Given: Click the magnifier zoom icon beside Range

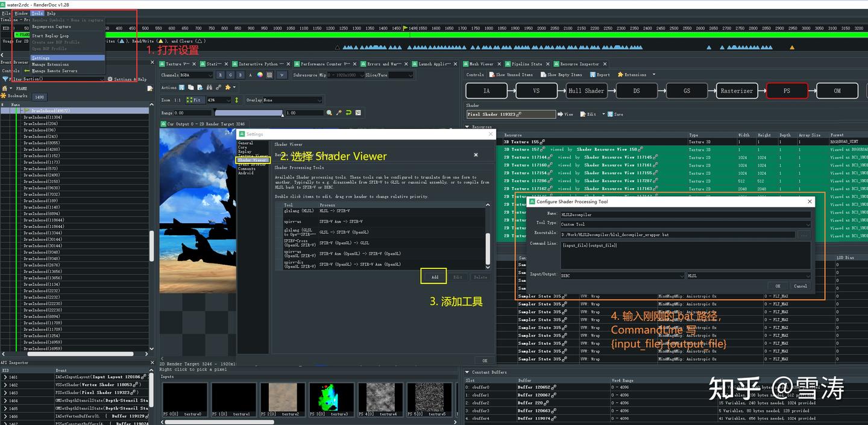Looking at the screenshot, I should point(329,113).
